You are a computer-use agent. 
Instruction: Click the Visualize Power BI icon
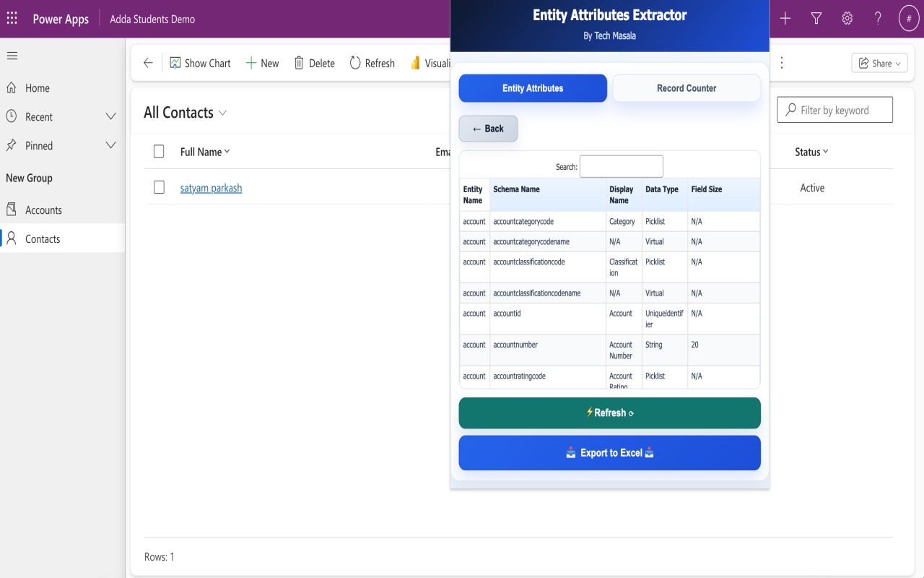(x=415, y=63)
